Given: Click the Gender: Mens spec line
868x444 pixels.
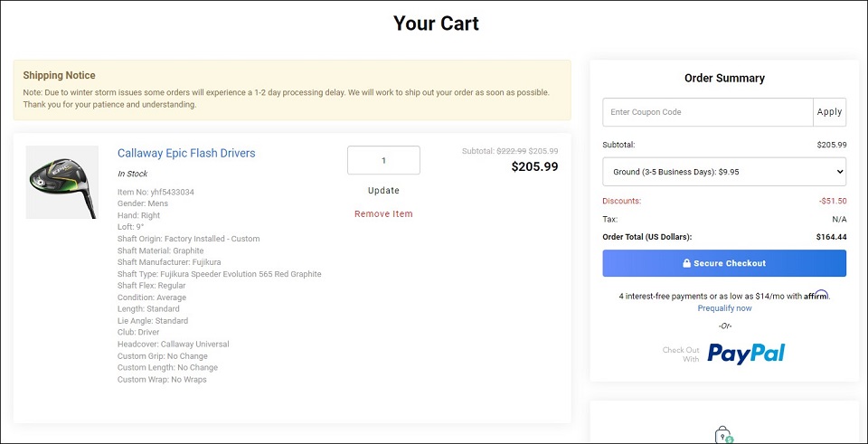Looking at the screenshot, I should tap(143, 203).
